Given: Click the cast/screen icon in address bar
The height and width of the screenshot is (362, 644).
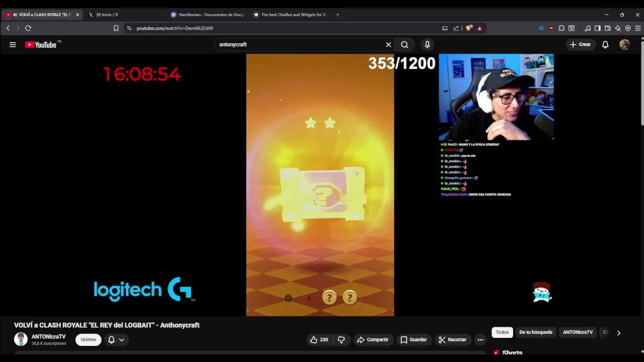Looking at the screenshot, I should tap(445, 28).
